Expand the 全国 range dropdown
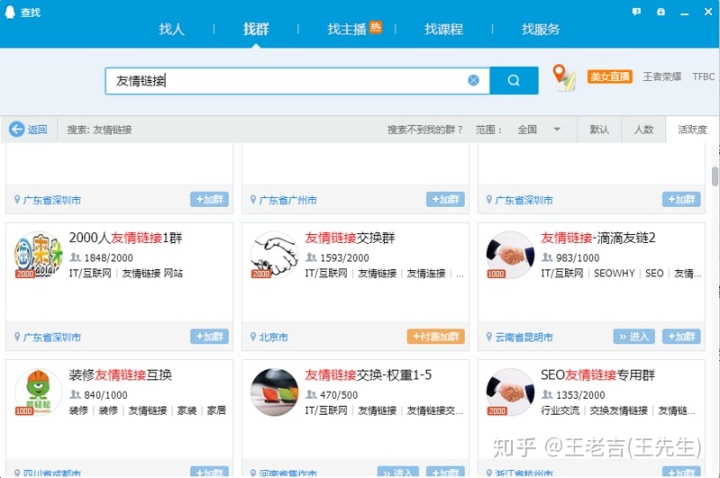 point(557,129)
